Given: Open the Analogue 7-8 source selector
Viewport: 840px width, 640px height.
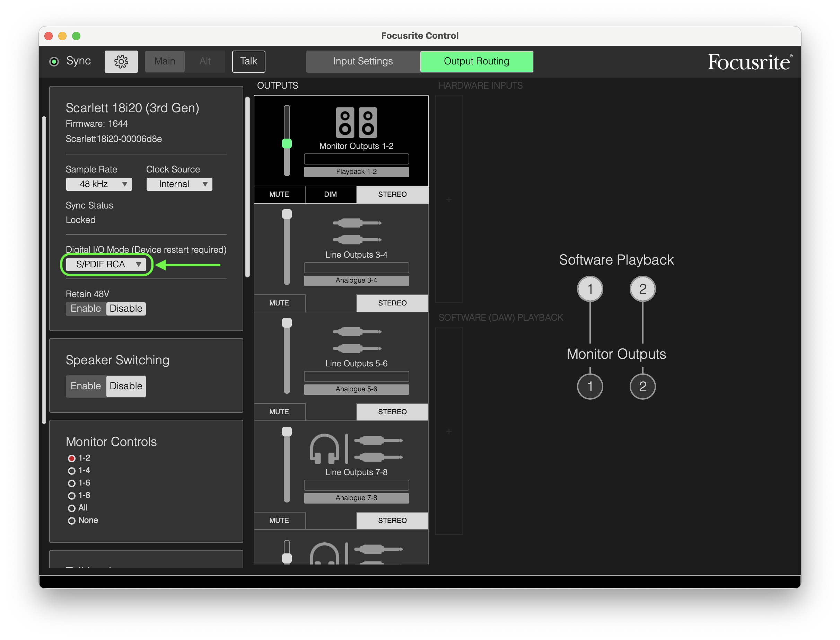Looking at the screenshot, I should (x=356, y=498).
